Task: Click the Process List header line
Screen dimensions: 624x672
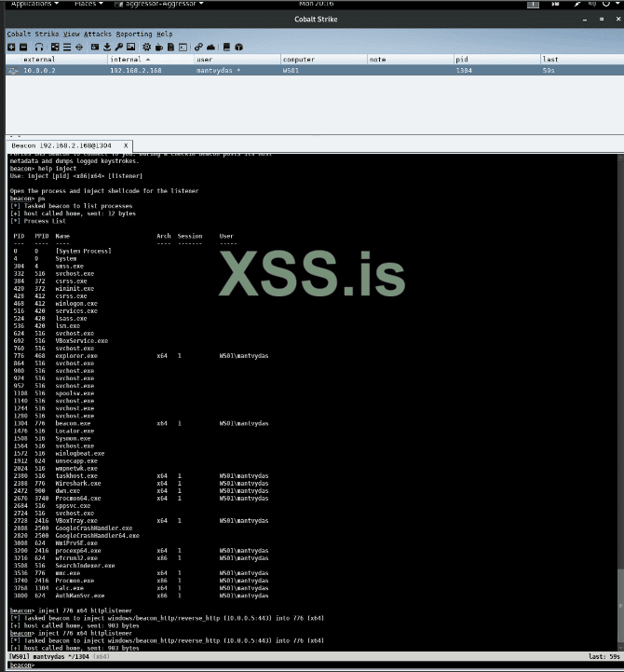Action: pos(38,221)
